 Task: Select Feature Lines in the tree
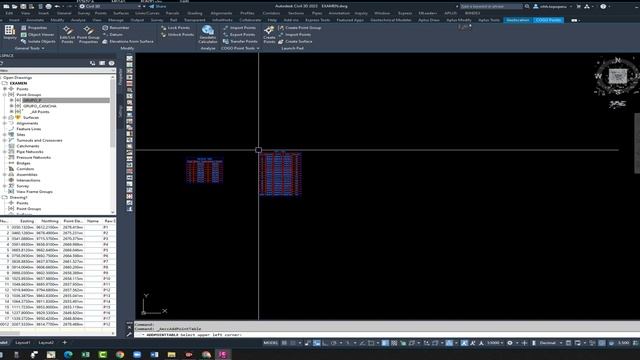coord(29,129)
